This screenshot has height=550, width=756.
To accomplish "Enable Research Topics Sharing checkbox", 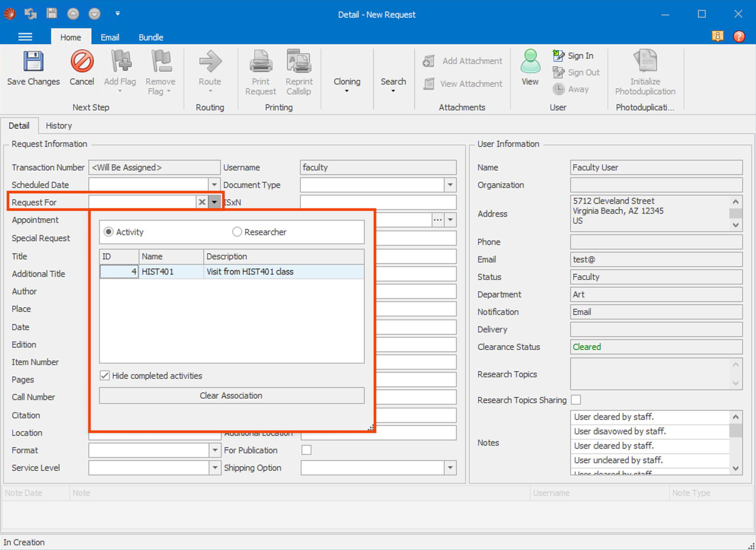I will click(x=576, y=400).
